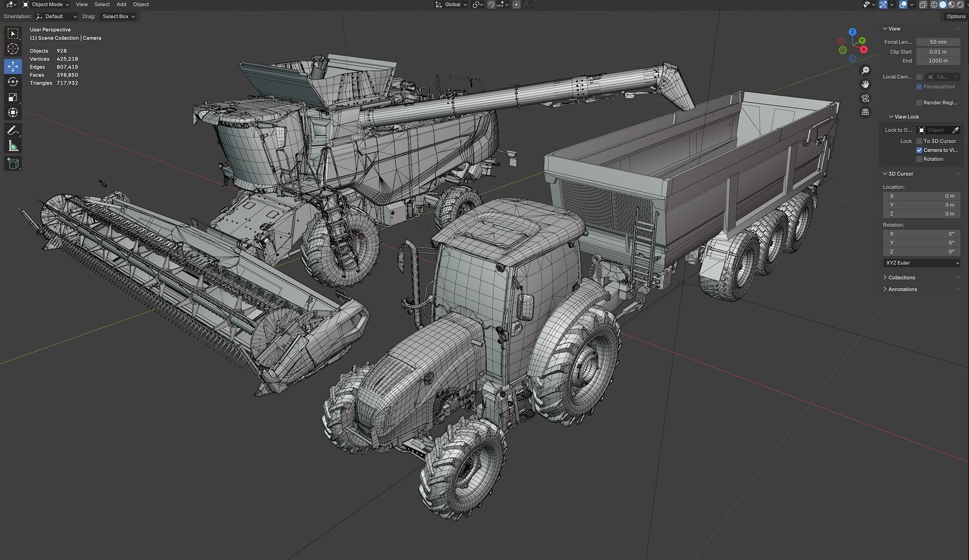
Task: Enable Lock To 3D Cursor checkbox
Action: [919, 141]
